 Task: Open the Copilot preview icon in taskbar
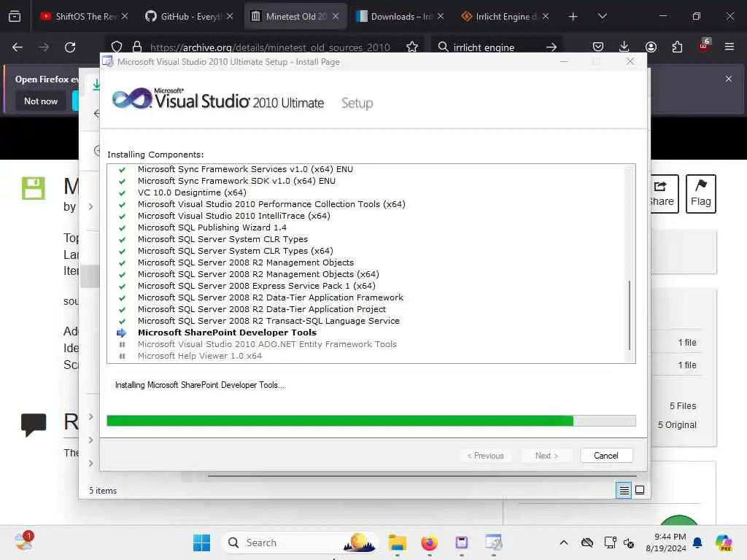click(724, 542)
